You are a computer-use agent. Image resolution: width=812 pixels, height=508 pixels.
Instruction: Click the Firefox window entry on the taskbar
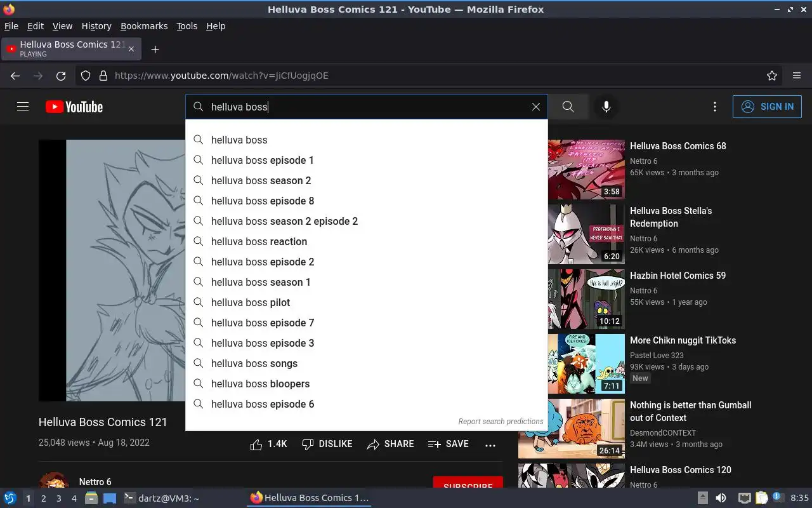(309, 498)
